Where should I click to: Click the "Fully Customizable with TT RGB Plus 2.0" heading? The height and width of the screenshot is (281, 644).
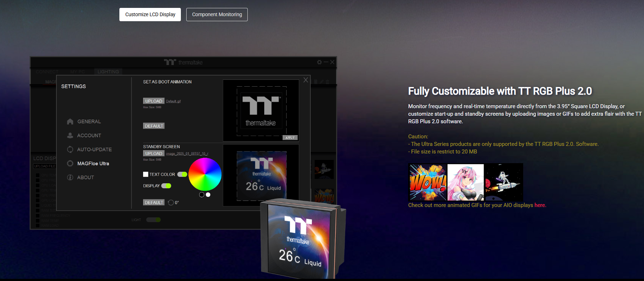pyautogui.click(x=500, y=91)
